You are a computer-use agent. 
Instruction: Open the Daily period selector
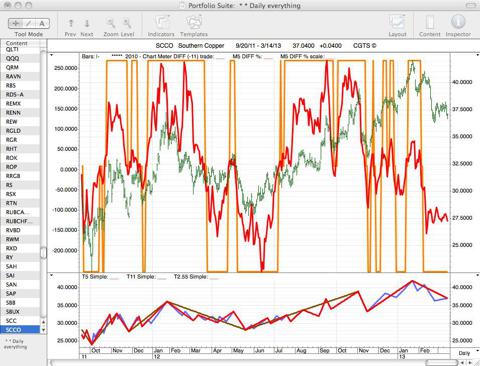click(x=465, y=352)
